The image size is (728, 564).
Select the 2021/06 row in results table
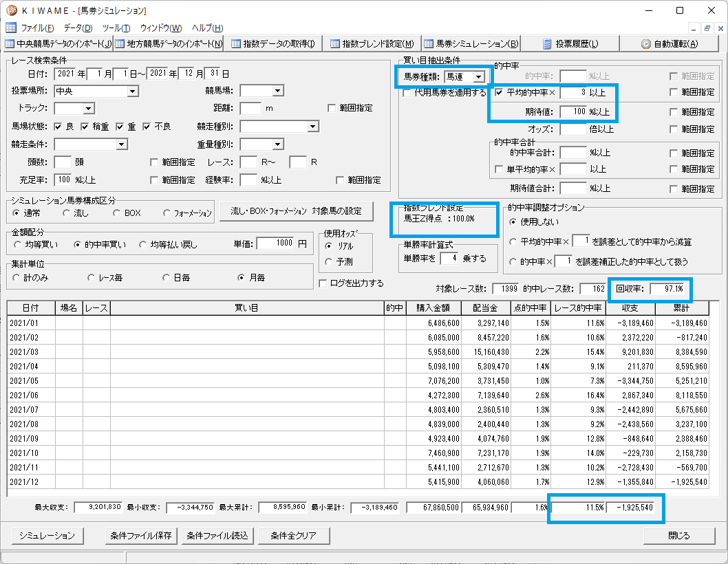point(358,395)
